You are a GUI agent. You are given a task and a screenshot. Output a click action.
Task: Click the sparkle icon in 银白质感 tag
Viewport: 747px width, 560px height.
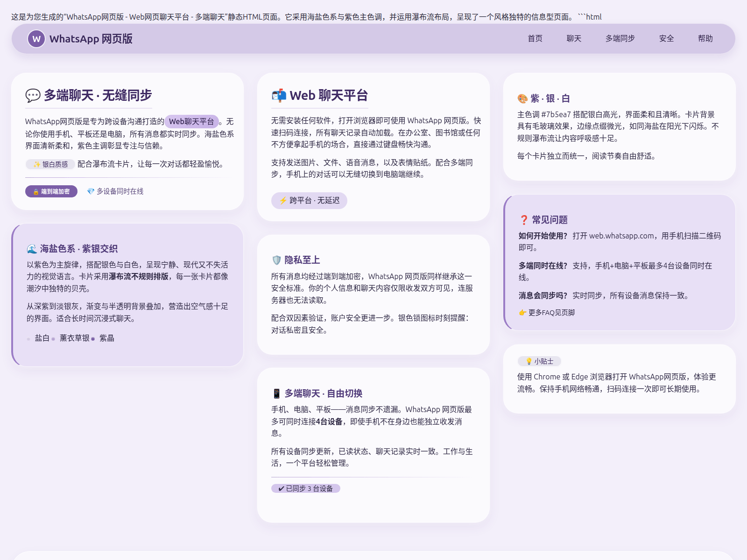(37, 164)
